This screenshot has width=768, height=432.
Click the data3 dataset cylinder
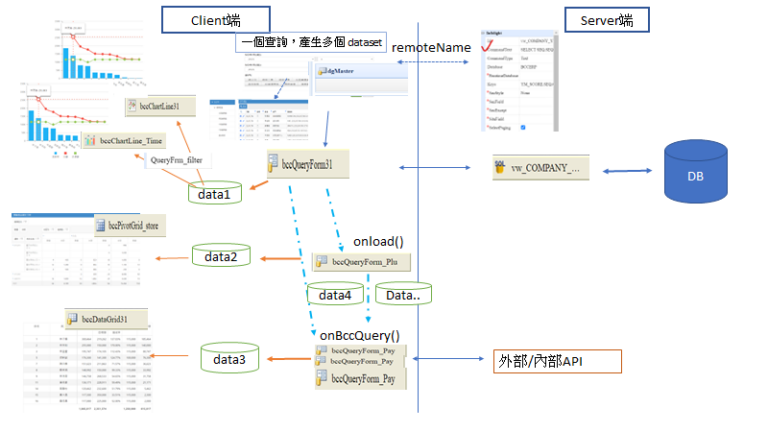pyautogui.click(x=229, y=356)
